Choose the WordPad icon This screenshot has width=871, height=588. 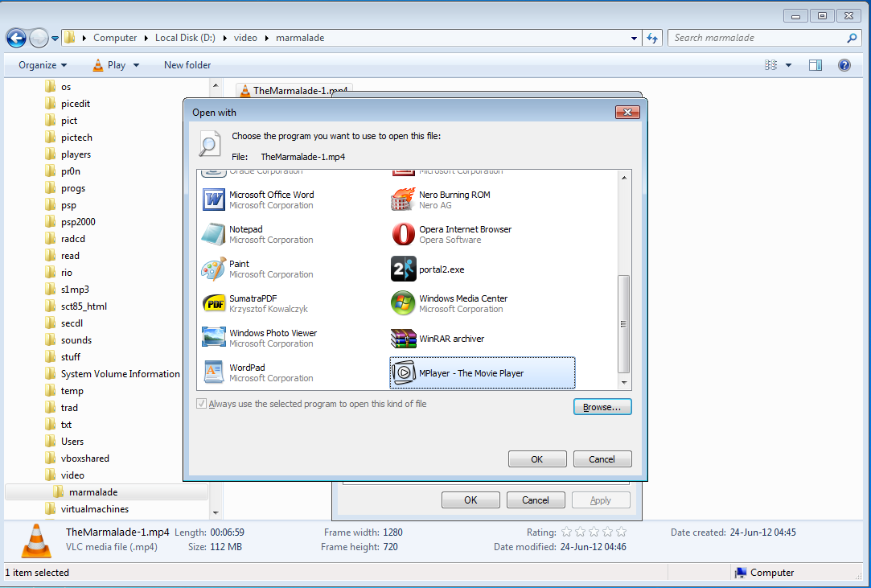pyautogui.click(x=214, y=372)
